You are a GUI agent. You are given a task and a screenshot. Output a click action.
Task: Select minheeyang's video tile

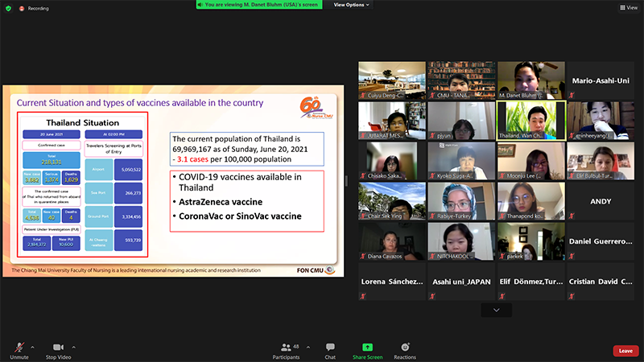point(601,121)
